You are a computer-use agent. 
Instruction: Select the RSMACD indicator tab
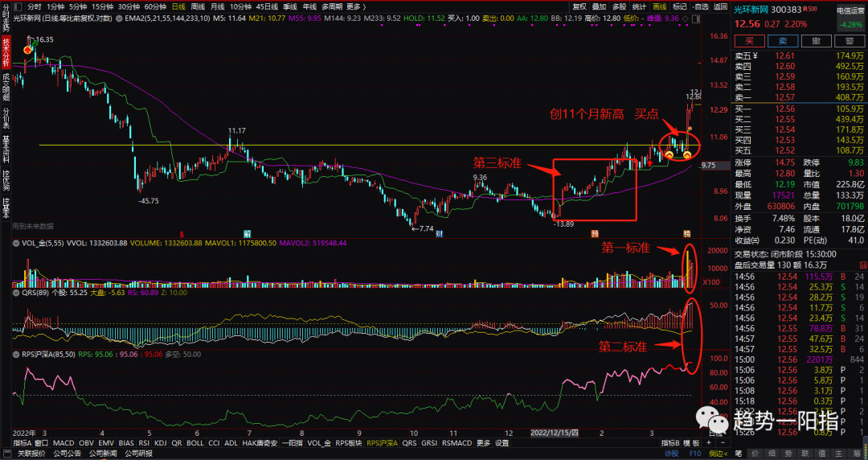pyautogui.click(x=457, y=443)
